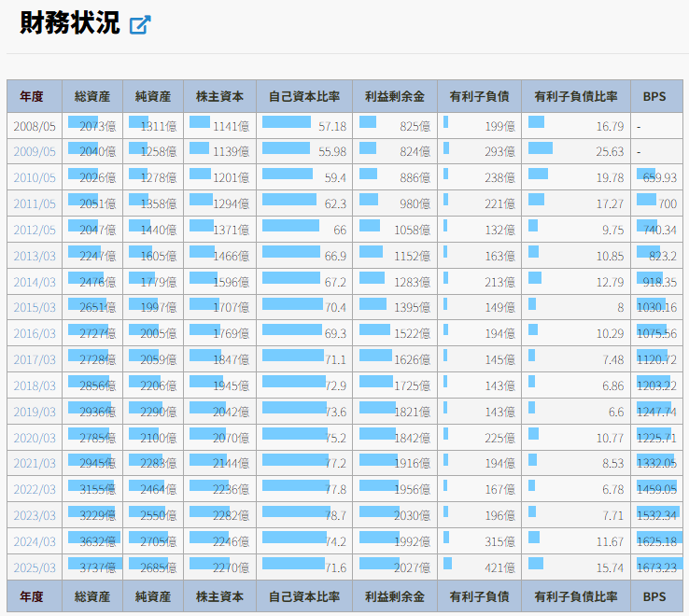689x616 pixels.
Task: Click the 2008/05 fiscal year link
Action: click(35, 126)
